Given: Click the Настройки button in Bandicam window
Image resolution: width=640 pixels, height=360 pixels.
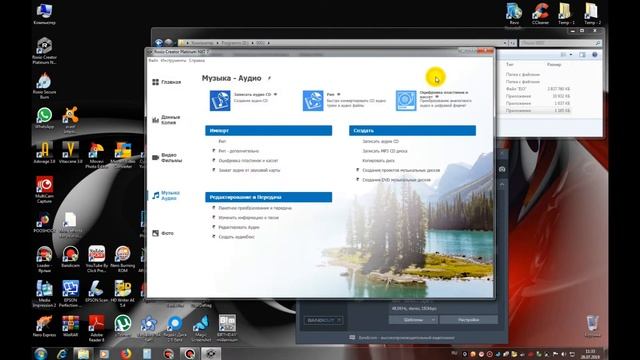Looking at the screenshot, I should [469, 320].
